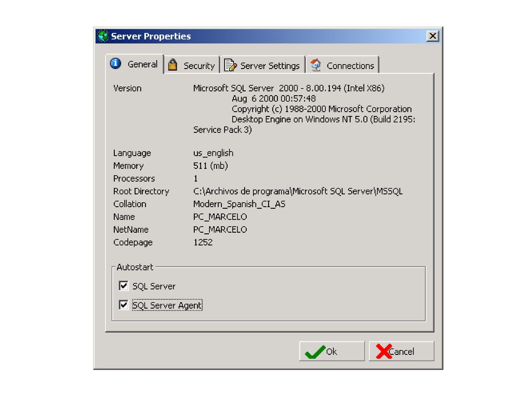Click the 'NetName' field label

pyautogui.click(x=130, y=230)
